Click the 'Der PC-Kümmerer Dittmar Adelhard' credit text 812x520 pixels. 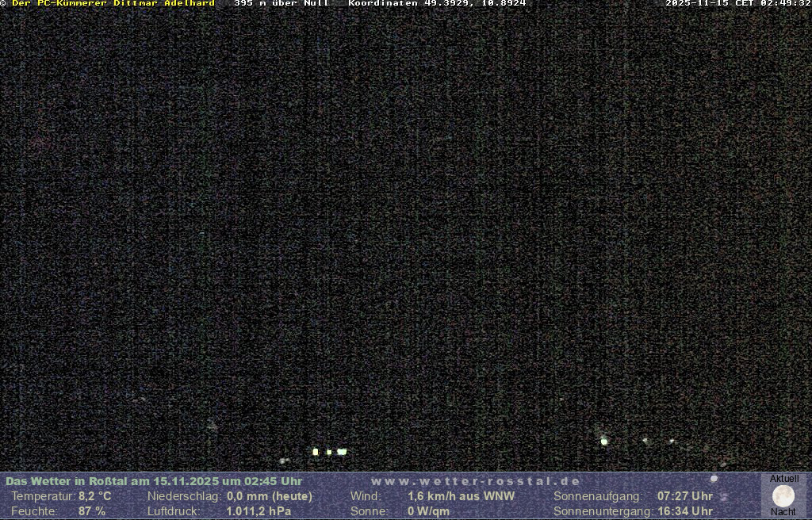113,3
